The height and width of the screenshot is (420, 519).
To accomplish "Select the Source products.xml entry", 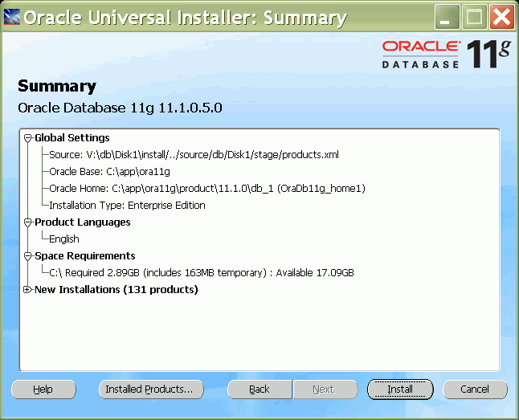I will coord(194,155).
